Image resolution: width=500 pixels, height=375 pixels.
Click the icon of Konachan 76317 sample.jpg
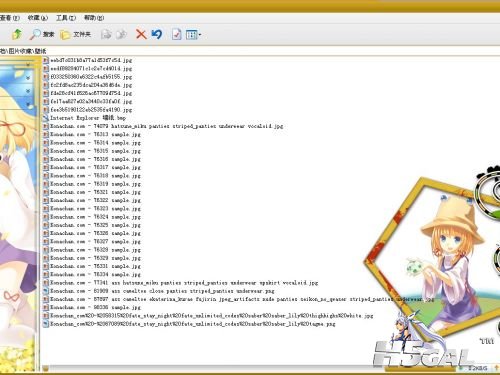[46, 167]
